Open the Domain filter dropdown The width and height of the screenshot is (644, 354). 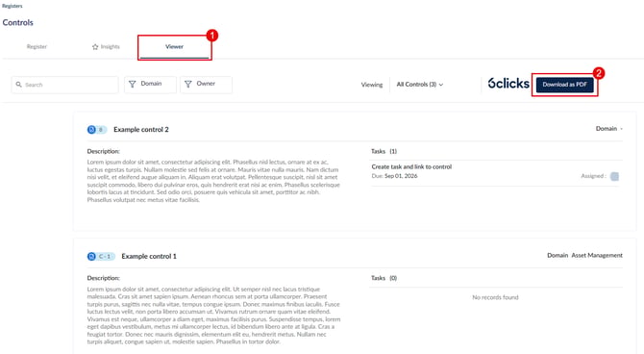point(150,85)
